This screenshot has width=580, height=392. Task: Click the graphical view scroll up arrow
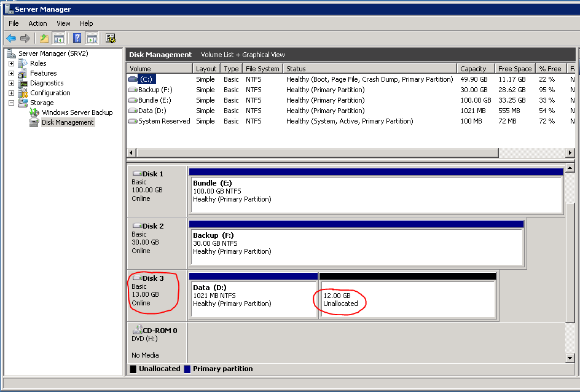tap(570, 168)
